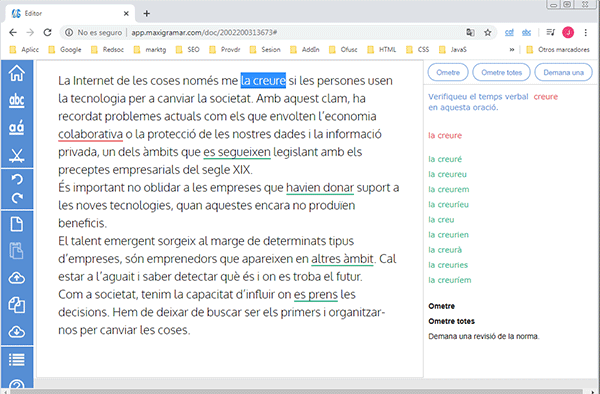Open the Redsoc bookmark folder

(108, 49)
